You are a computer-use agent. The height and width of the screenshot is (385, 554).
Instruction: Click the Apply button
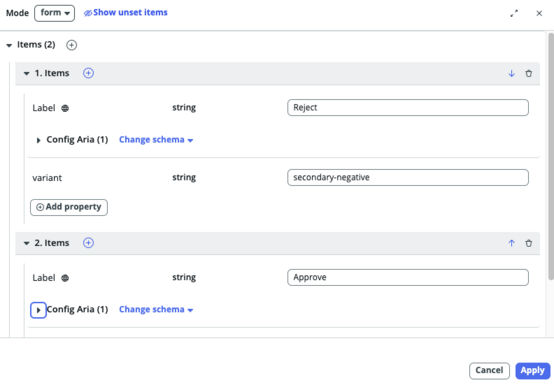pos(533,371)
